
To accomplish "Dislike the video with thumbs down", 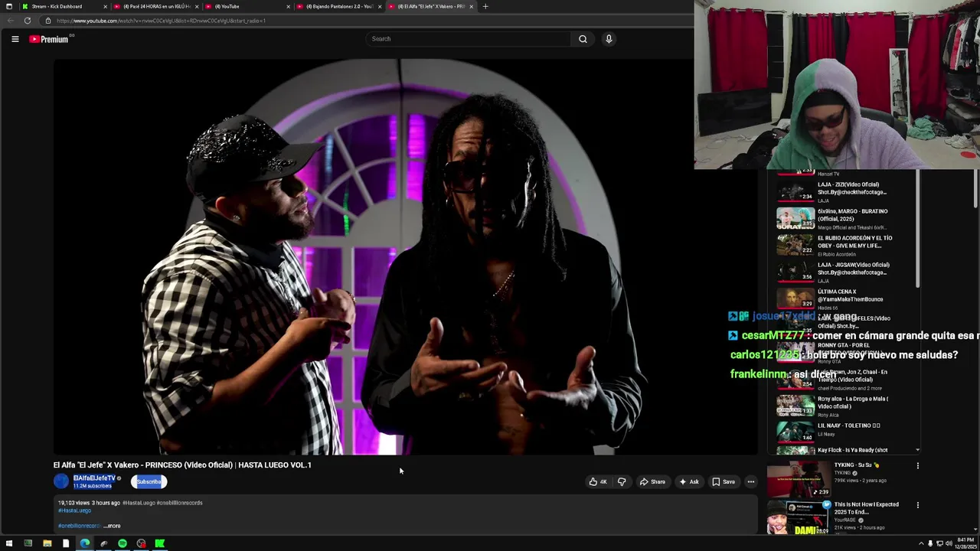I will (x=622, y=481).
